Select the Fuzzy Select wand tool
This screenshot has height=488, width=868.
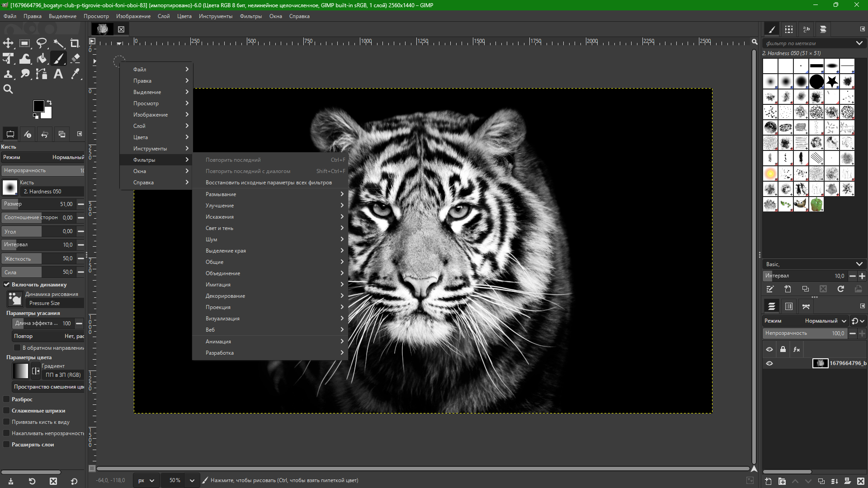[x=58, y=43]
